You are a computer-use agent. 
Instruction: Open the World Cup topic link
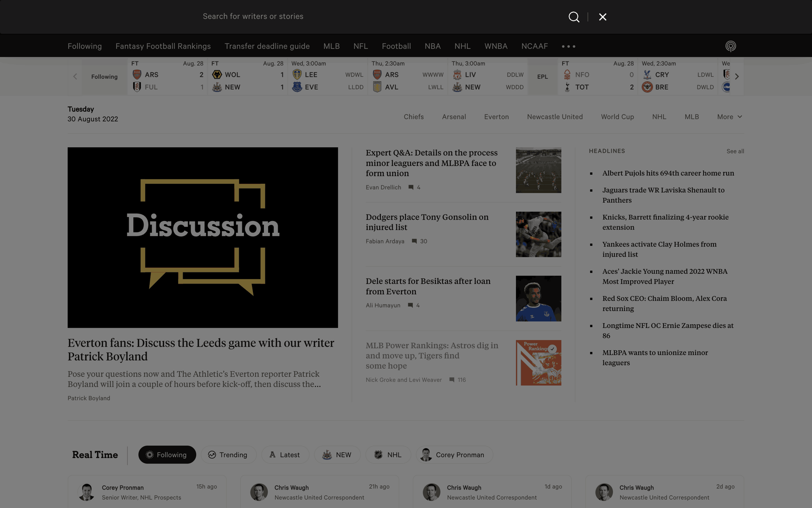[617, 117]
